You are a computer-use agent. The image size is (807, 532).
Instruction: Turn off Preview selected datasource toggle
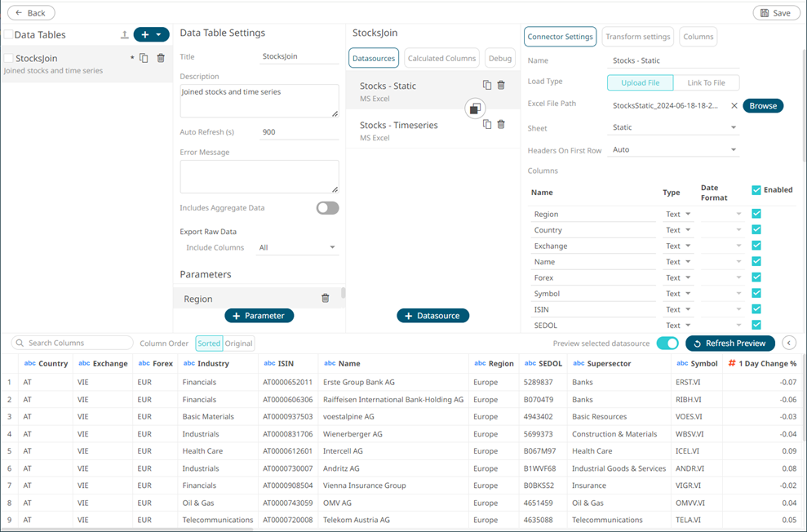click(667, 344)
